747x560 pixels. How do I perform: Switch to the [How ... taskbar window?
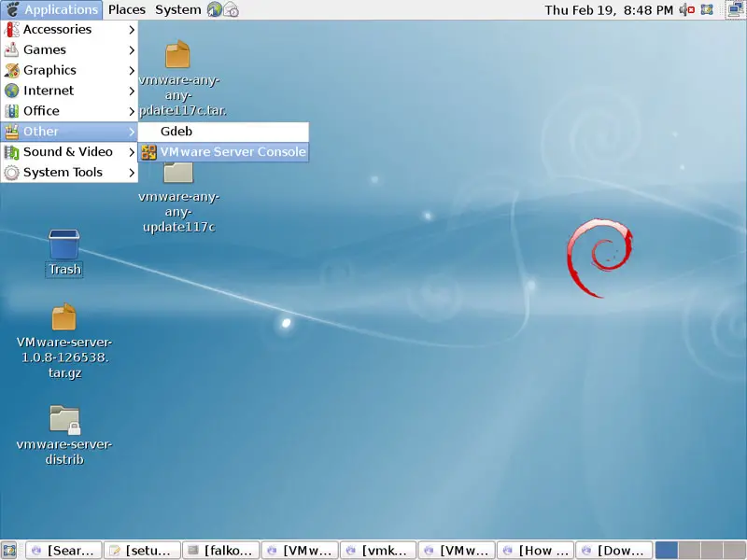click(535, 551)
